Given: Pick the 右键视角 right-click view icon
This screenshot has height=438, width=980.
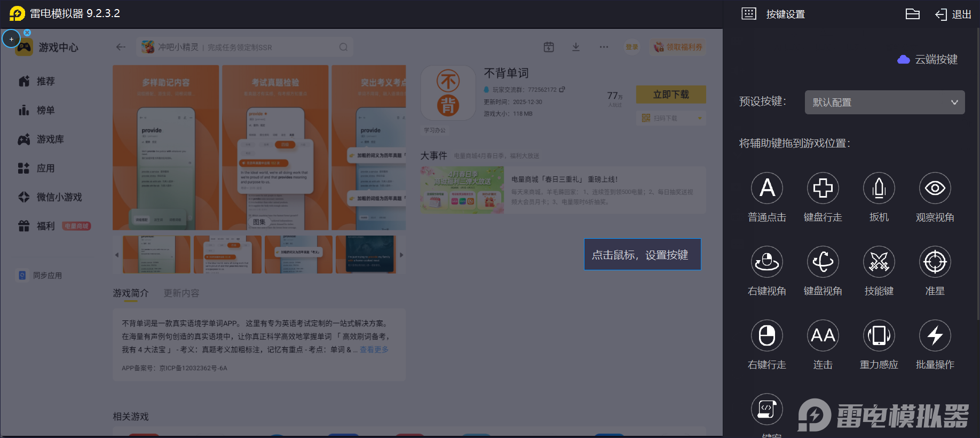Looking at the screenshot, I should pyautogui.click(x=767, y=262).
